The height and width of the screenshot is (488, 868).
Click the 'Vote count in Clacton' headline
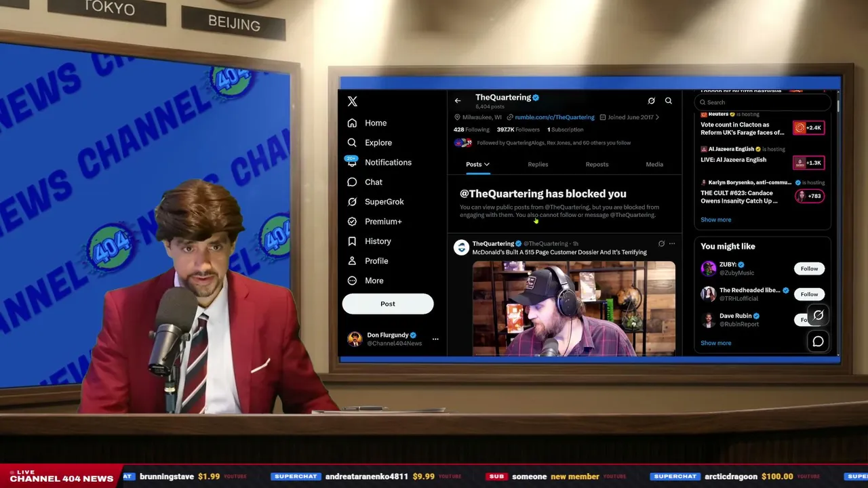tap(742, 129)
